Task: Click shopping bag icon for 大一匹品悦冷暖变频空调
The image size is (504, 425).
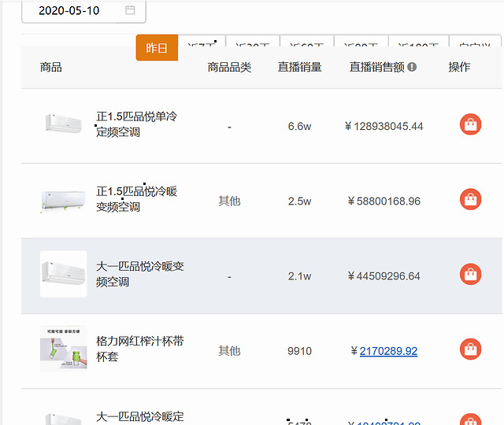Action: 470,275
